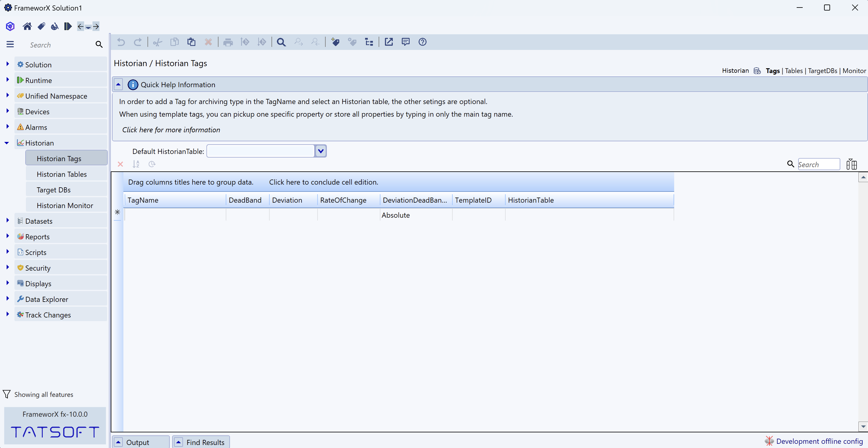Image resolution: width=868 pixels, height=448 pixels.
Task: Click here for more information link
Action: (171, 130)
